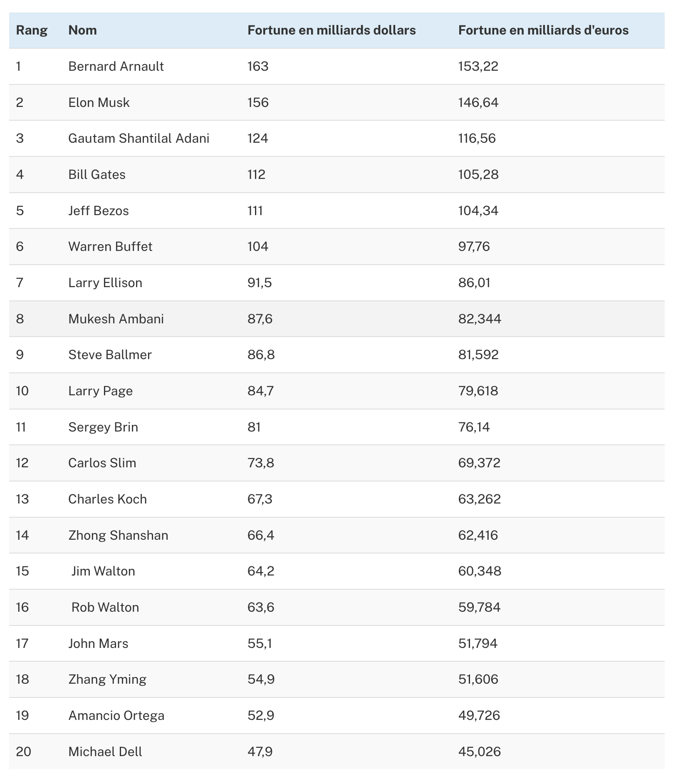Select the Bernard Arnault name cell

pos(116,67)
